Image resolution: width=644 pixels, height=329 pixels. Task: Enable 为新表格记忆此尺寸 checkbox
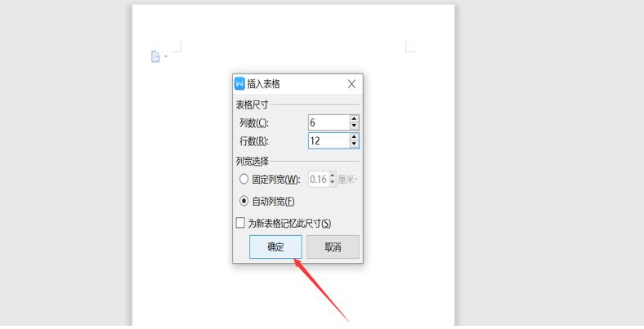click(240, 223)
